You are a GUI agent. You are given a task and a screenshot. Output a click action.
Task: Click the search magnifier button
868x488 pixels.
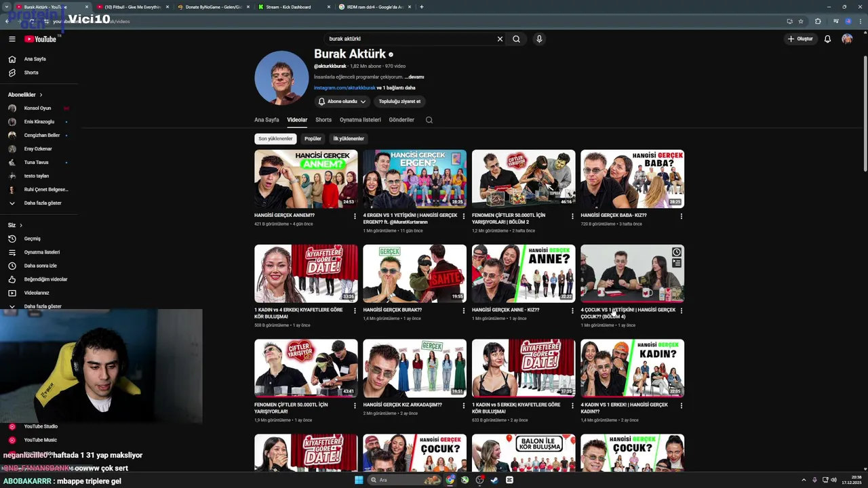click(x=516, y=39)
